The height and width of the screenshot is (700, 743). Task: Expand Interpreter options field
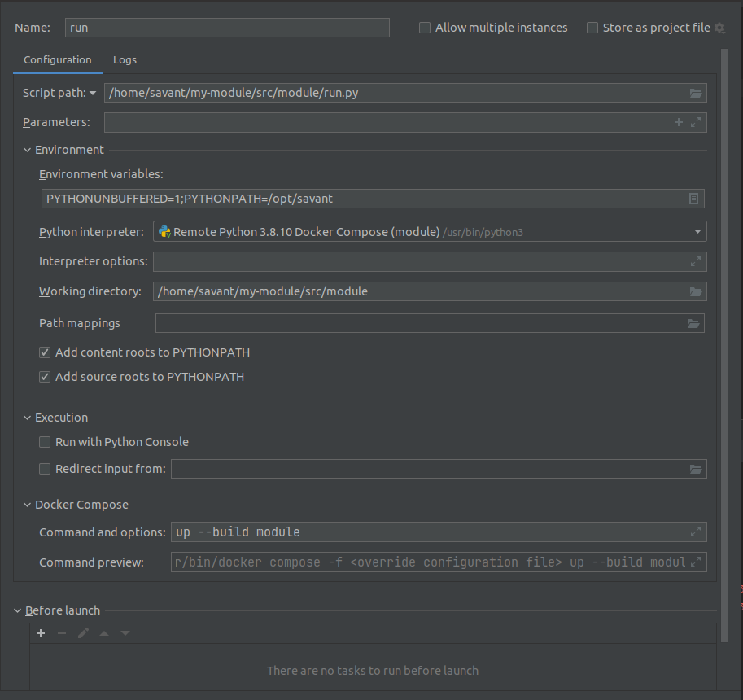(696, 261)
